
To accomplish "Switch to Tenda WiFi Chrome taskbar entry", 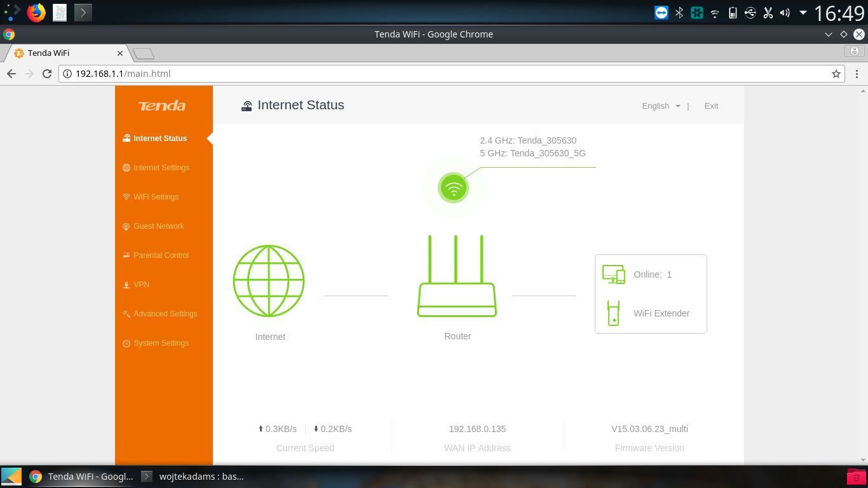I will click(81, 476).
